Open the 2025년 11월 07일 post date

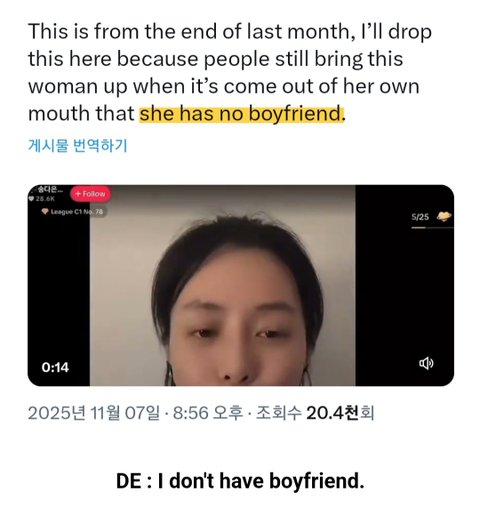(94, 413)
